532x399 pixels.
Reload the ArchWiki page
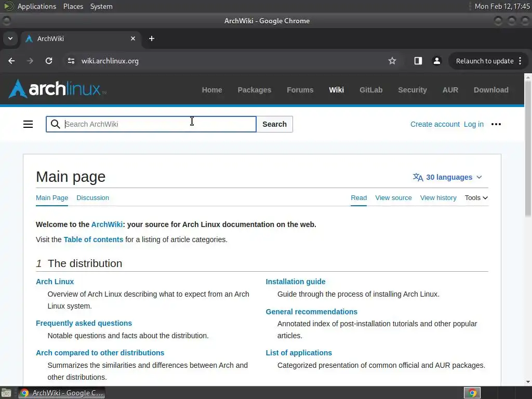coord(49,61)
